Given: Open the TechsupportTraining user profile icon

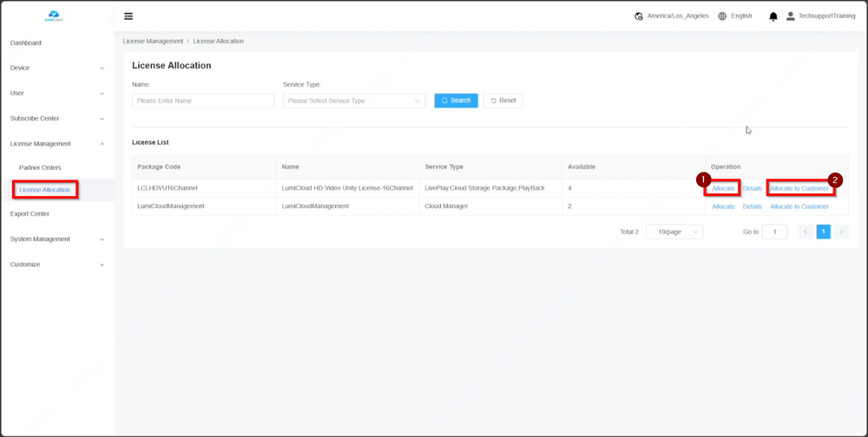Looking at the screenshot, I should (x=790, y=16).
